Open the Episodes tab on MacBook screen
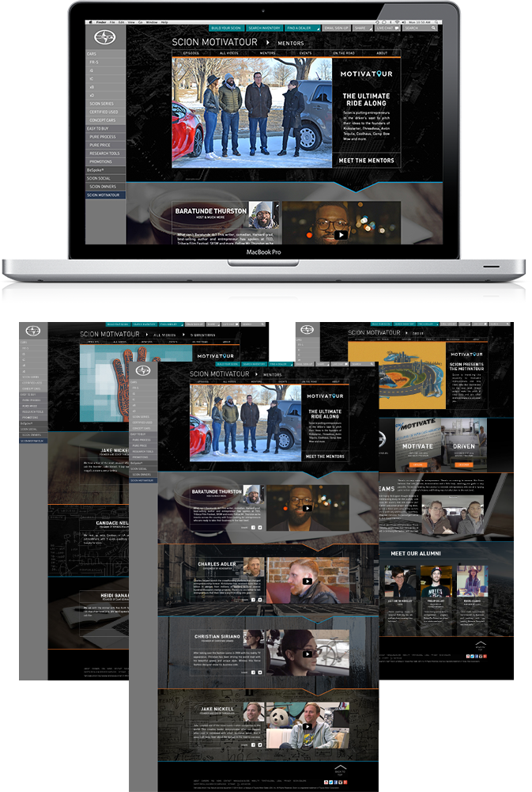532x792 pixels. (191, 52)
